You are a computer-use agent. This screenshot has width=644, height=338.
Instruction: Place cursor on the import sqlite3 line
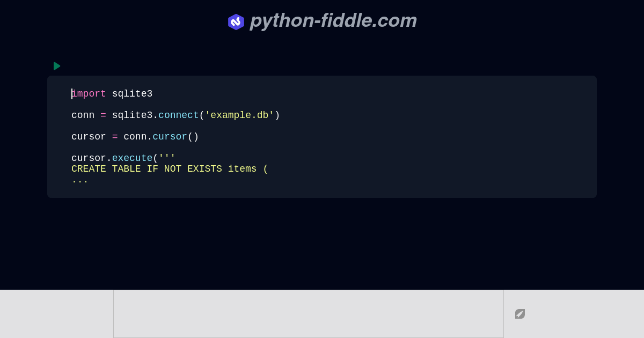[112, 93]
